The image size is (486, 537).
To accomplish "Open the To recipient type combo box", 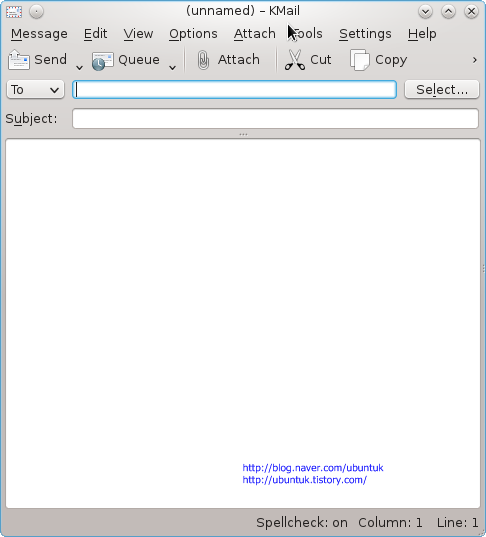I will point(35,90).
